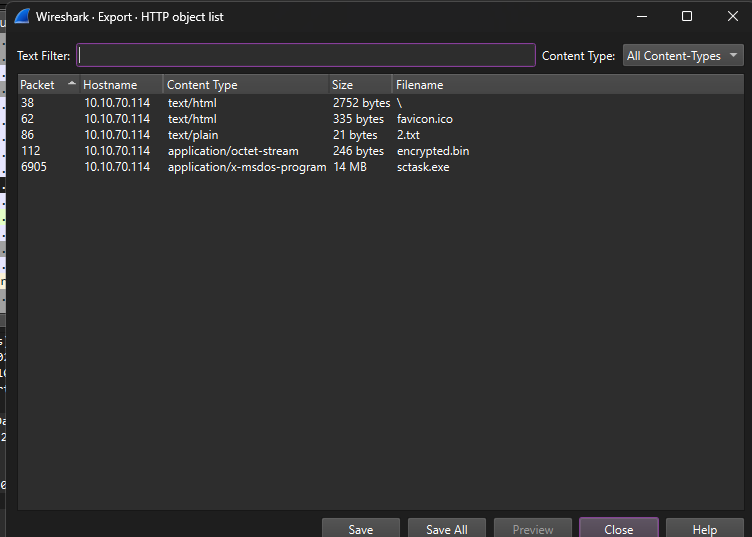Sort by the Packet column header

tap(48, 85)
